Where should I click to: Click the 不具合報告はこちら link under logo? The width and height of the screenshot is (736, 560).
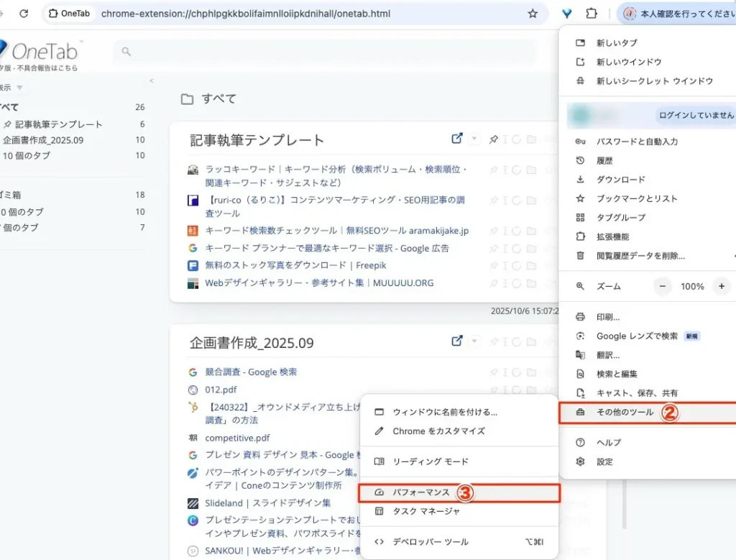point(47,68)
